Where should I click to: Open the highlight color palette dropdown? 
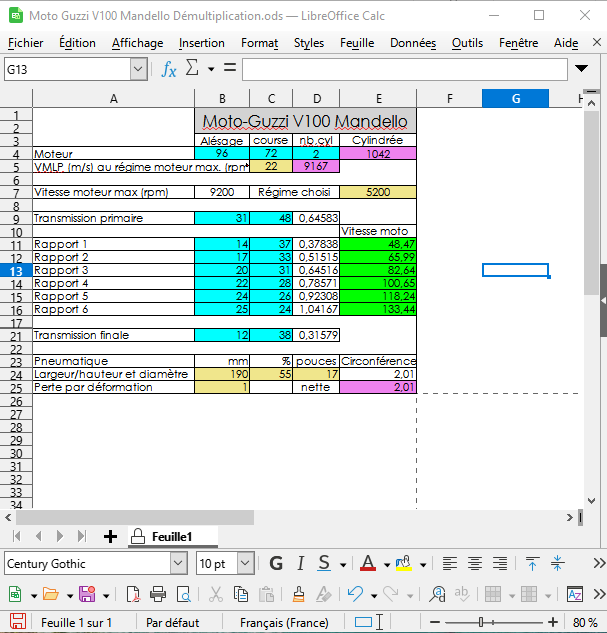point(423,564)
